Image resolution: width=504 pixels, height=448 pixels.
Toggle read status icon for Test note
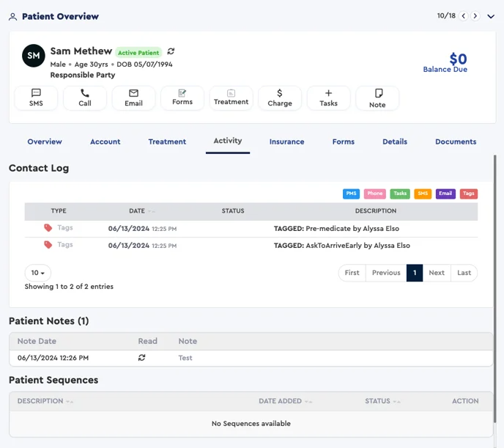[142, 358]
